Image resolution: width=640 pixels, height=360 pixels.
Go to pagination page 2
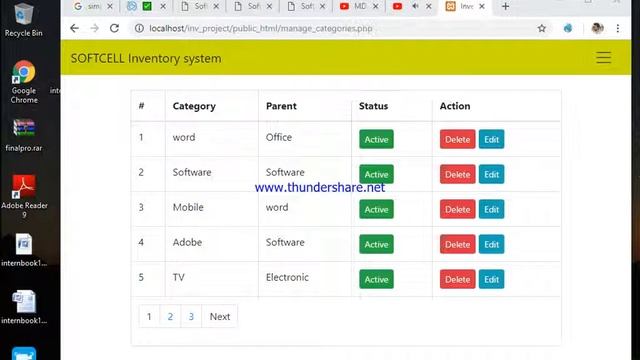[x=170, y=316]
